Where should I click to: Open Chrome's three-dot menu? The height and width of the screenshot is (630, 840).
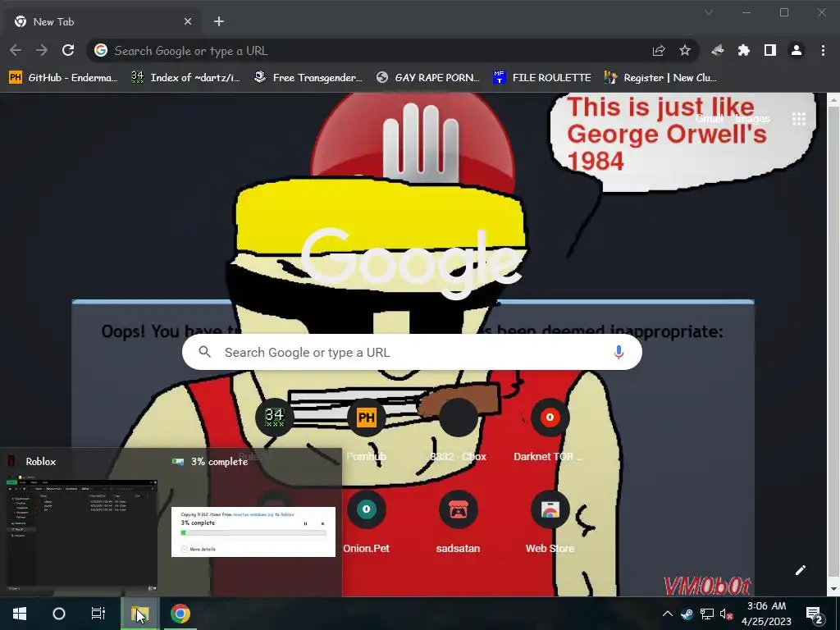pos(823,50)
